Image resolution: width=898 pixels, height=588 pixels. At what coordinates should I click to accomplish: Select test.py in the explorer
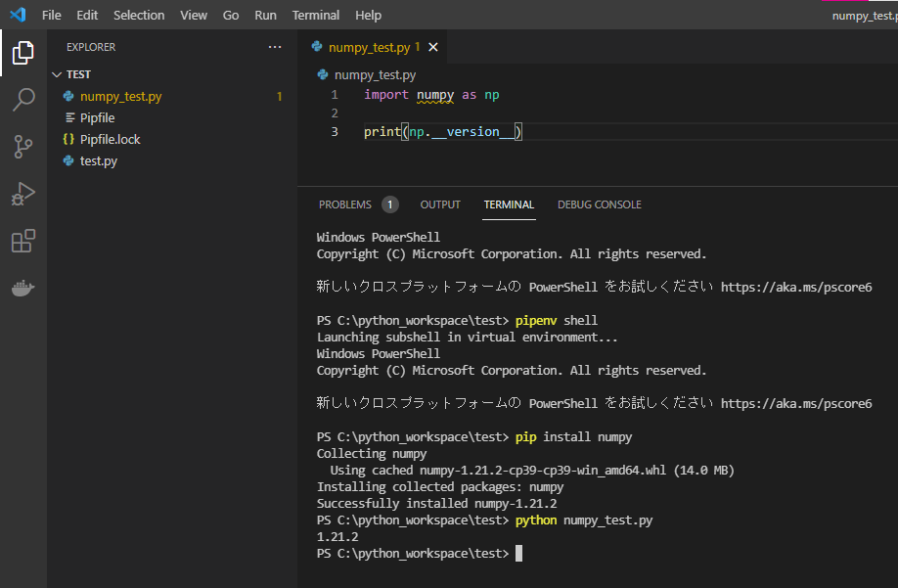(98, 160)
